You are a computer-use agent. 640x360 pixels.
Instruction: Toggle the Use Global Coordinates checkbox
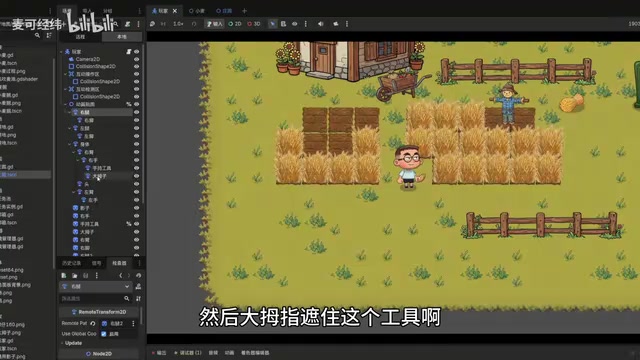(104, 334)
